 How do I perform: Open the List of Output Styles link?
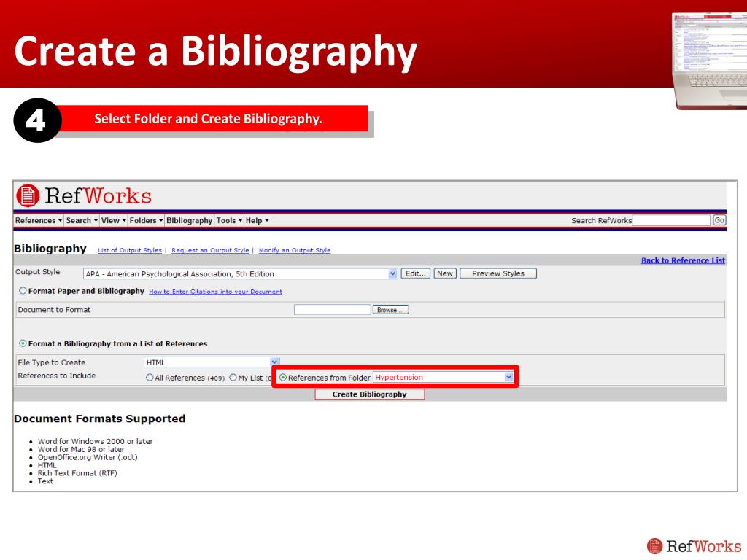130,250
